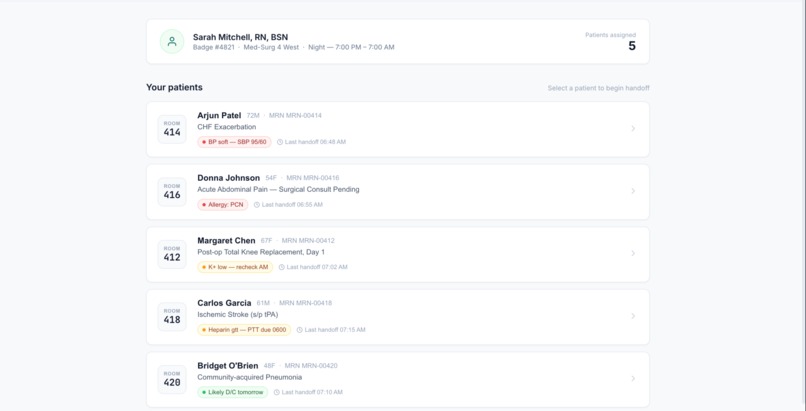
Task: Click the 'Patients assigned' count 5
Action: click(632, 46)
